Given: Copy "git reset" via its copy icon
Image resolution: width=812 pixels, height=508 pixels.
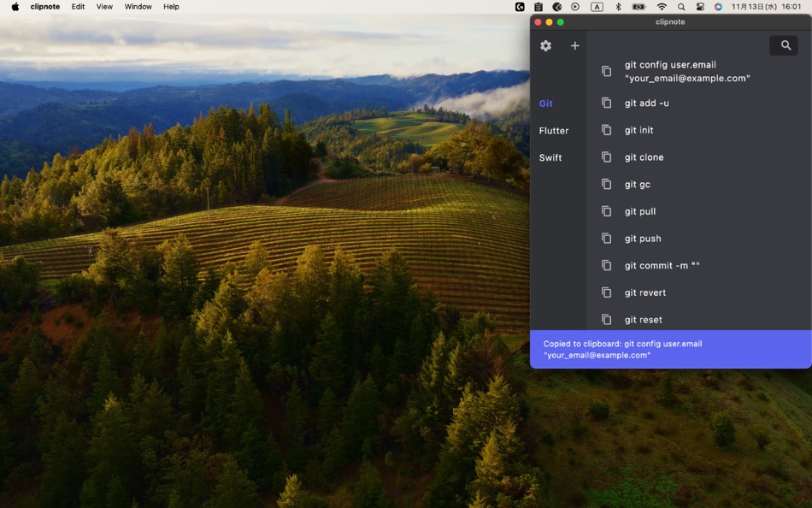Looking at the screenshot, I should click(x=607, y=319).
